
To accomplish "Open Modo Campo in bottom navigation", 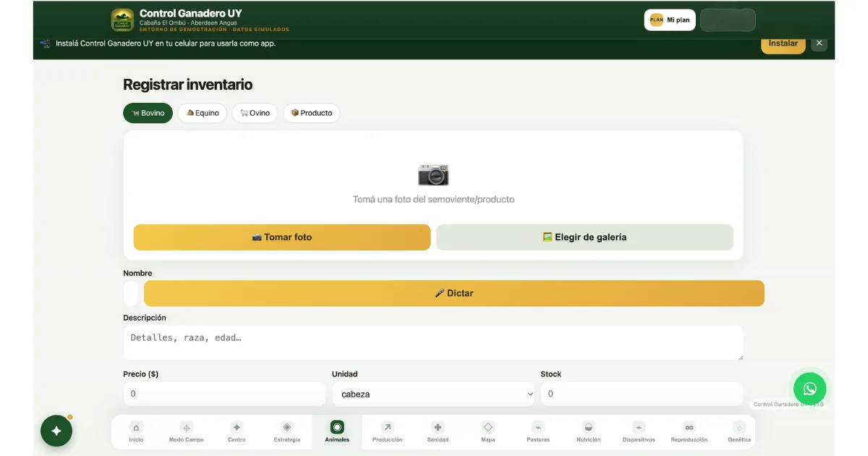I will (x=187, y=431).
